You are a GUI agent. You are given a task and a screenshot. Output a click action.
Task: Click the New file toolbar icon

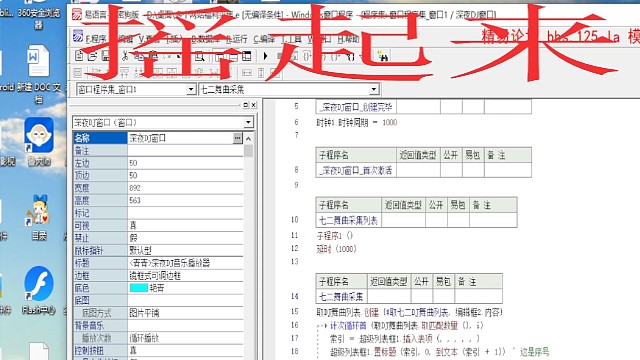tap(79, 56)
